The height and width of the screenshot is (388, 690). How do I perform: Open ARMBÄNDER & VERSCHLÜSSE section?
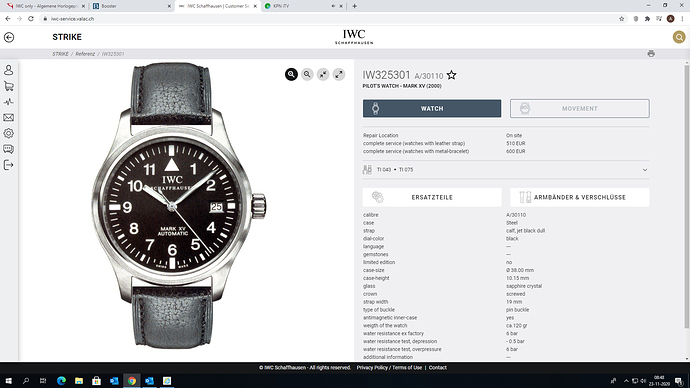(x=580, y=198)
